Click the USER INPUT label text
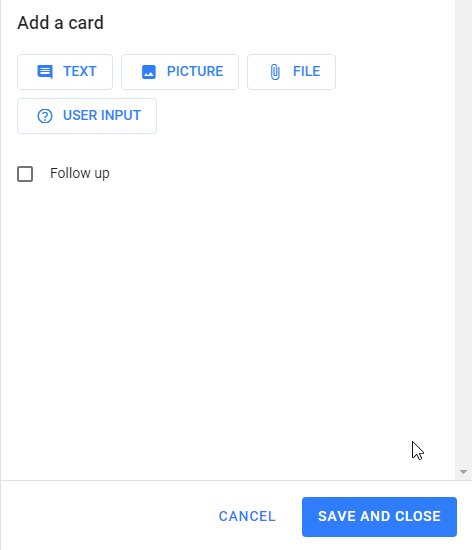This screenshot has height=550, width=472. click(x=102, y=115)
